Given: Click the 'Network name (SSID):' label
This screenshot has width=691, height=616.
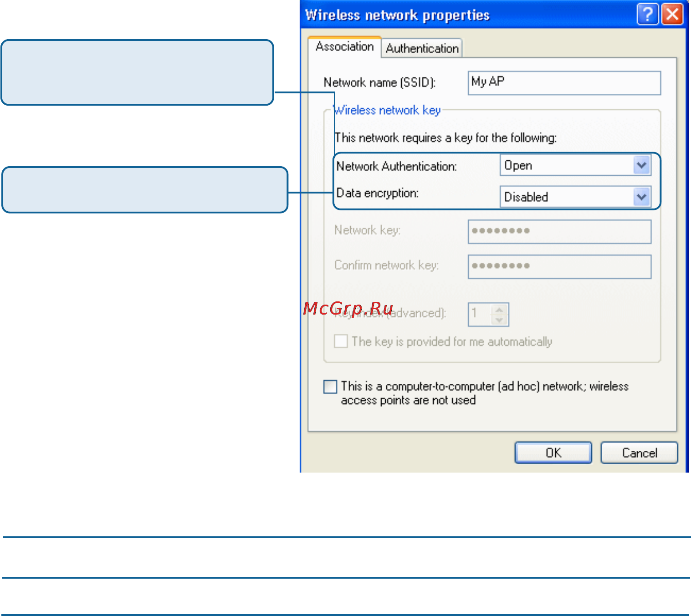Looking at the screenshot, I should (380, 82).
